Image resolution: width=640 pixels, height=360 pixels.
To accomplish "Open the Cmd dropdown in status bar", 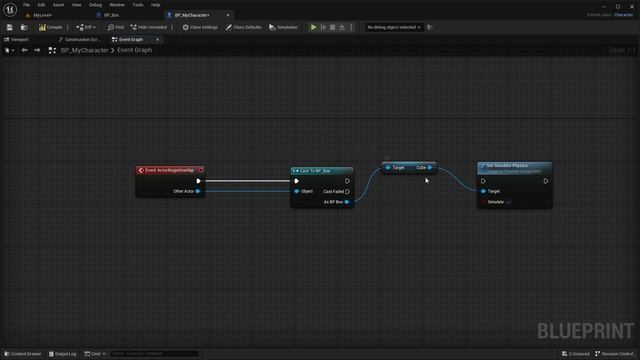I will 95,354.
